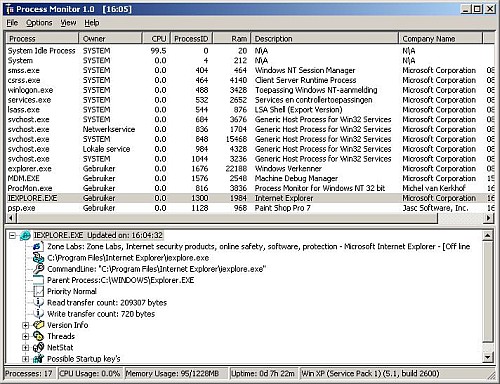
Task: Open the File menu
Action: (12, 23)
